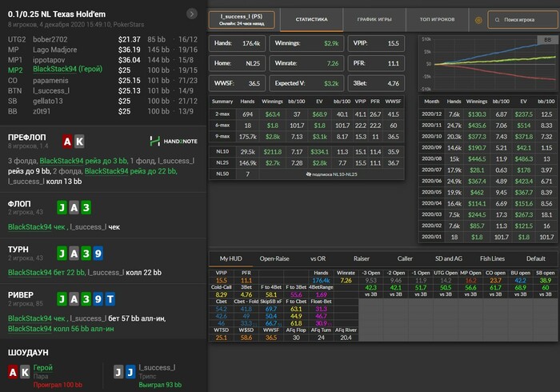The height and width of the screenshot is (392, 560).
Task: Click the blue 9 card on the turn row
Action: pyautogui.click(x=98, y=253)
